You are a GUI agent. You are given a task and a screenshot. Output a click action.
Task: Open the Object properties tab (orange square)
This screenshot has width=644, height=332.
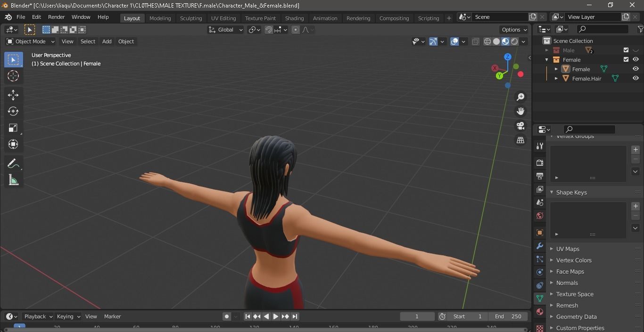[x=540, y=233]
